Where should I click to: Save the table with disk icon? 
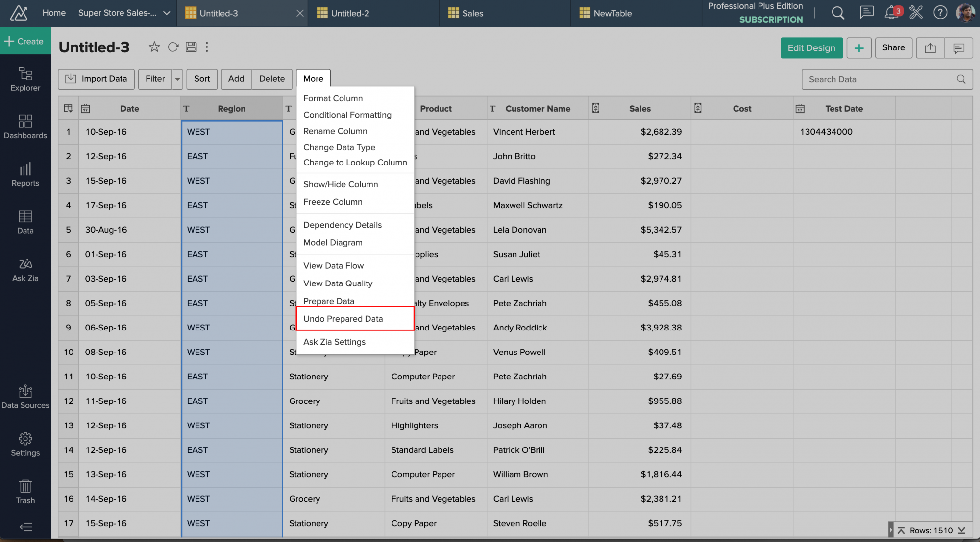tap(191, 47)
